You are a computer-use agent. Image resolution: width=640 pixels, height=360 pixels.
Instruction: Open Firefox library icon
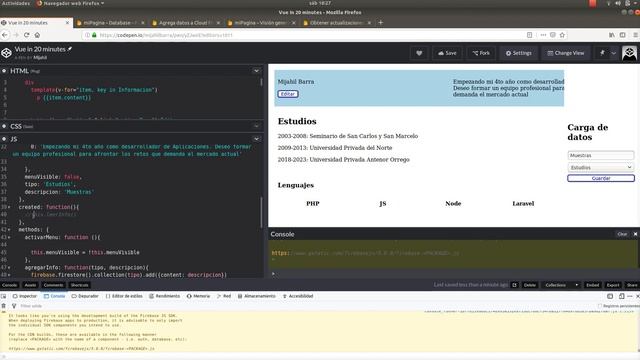click(x=612, y=35)
